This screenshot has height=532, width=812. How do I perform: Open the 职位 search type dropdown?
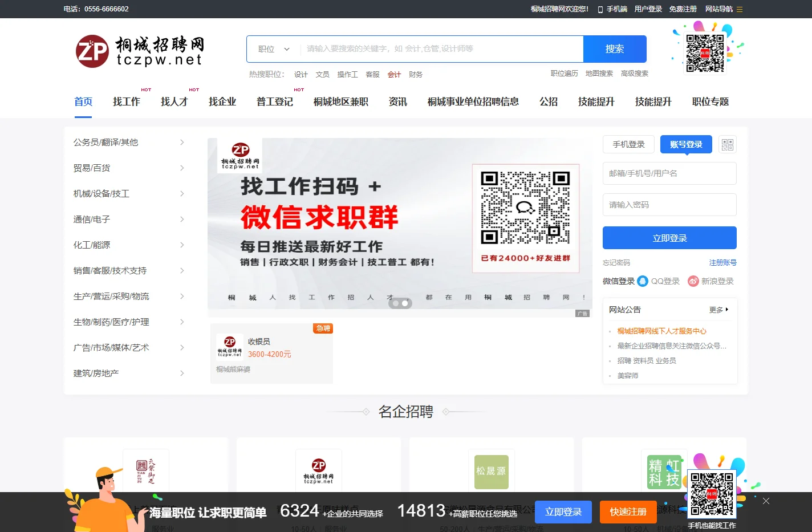[x=274, y=49]
